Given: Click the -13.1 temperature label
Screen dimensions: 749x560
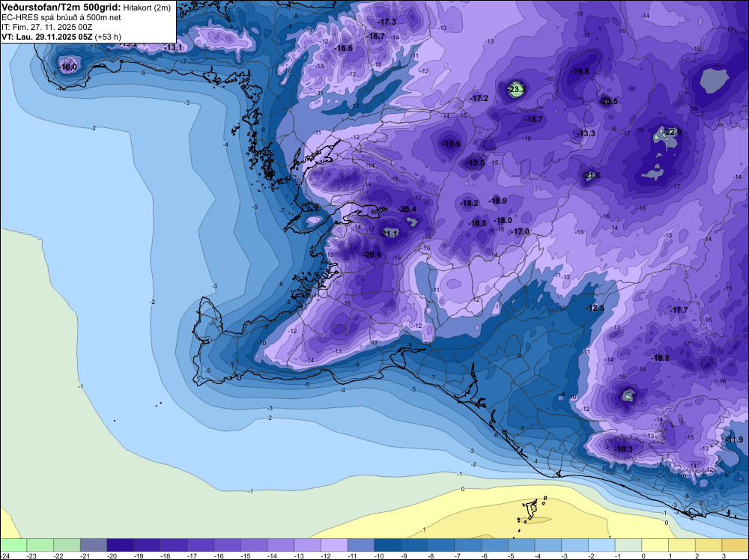Looking at the screenshot, I should click(x=173, y=48).
